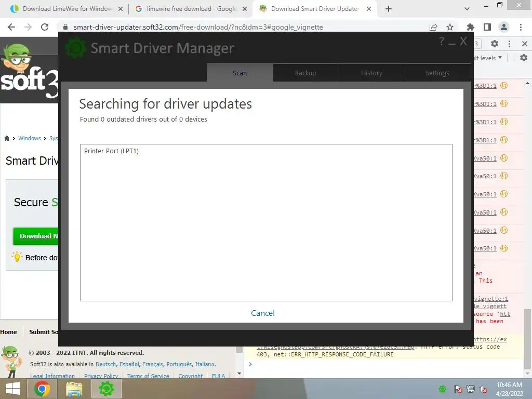Screen dimensions: 532x399
Task: Click the network tray icon
Action: (471, 389)
